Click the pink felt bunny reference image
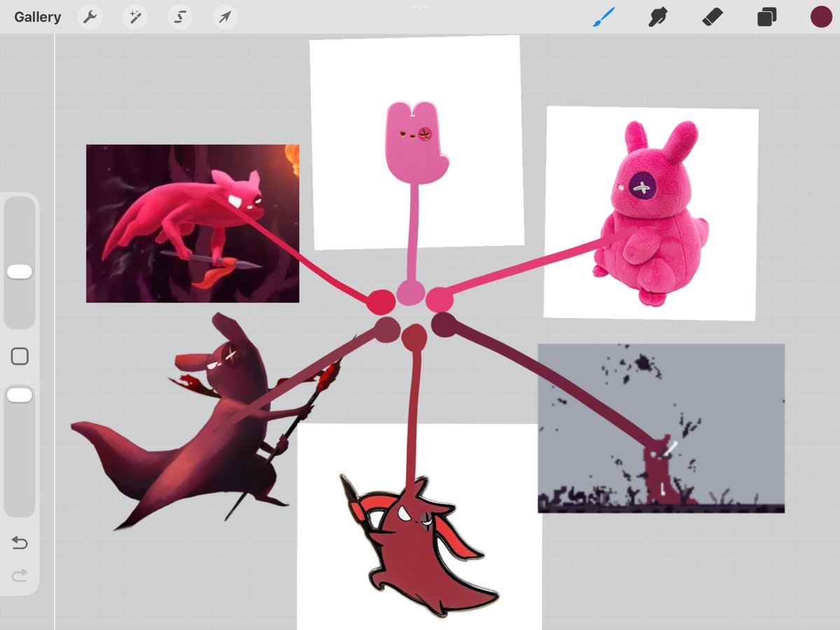The image size is (840, 630). coord(416,142)
